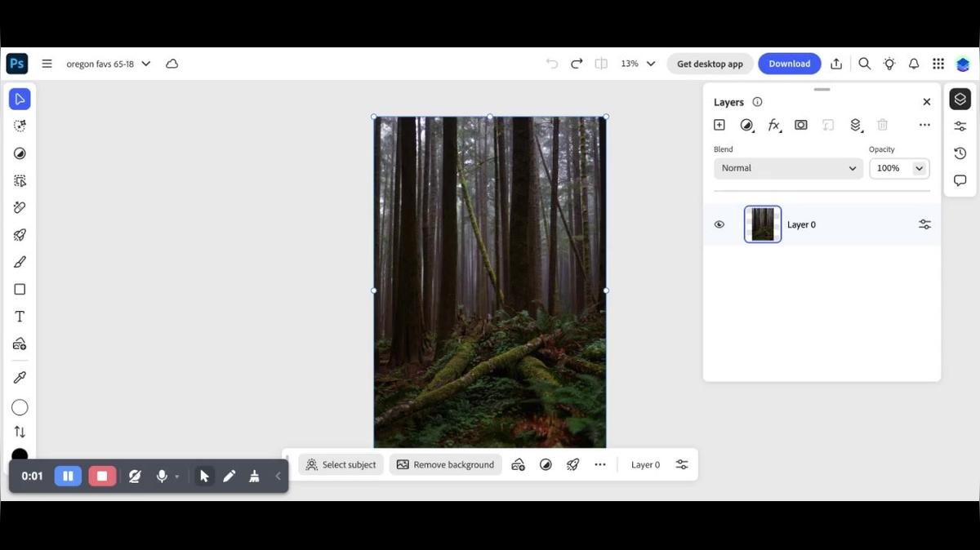
Task: Toggle the microphone in recorder bar
Action: 162,476
